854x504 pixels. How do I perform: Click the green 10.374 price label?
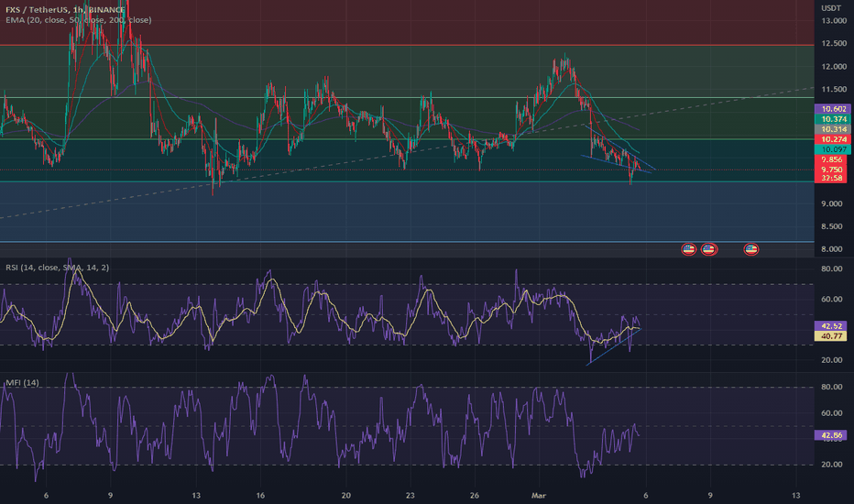click(833, 119)
